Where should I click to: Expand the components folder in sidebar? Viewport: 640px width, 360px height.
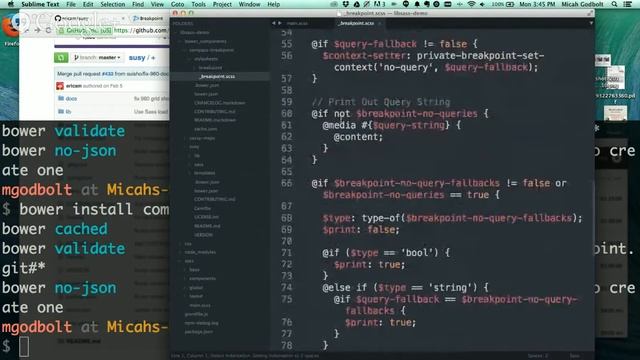[x=202, y=278]
